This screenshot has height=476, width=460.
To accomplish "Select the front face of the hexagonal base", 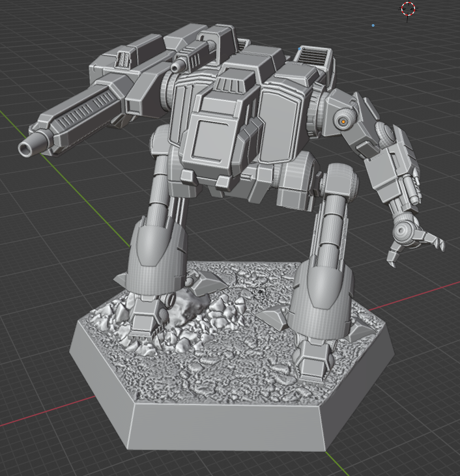I will [x=227, y=427].
